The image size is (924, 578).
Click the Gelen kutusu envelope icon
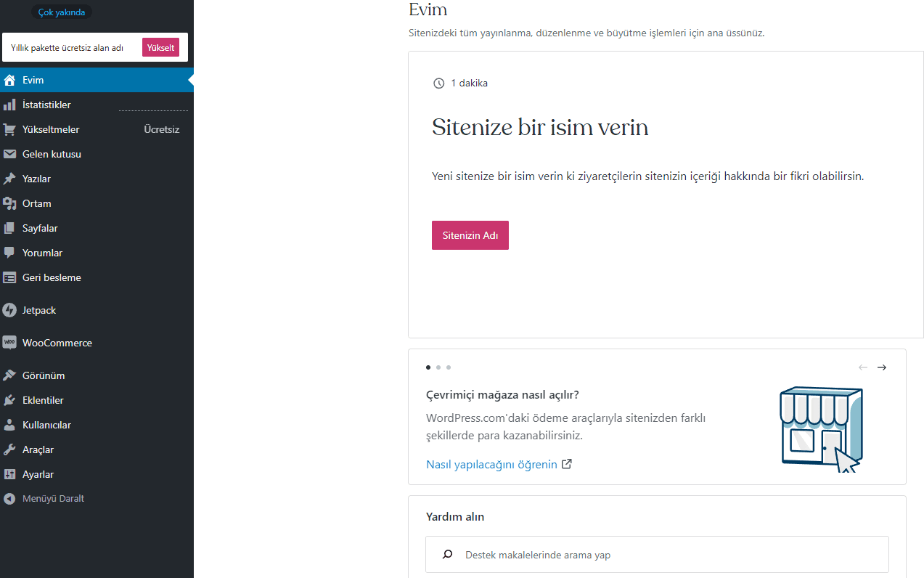point(9,154)
